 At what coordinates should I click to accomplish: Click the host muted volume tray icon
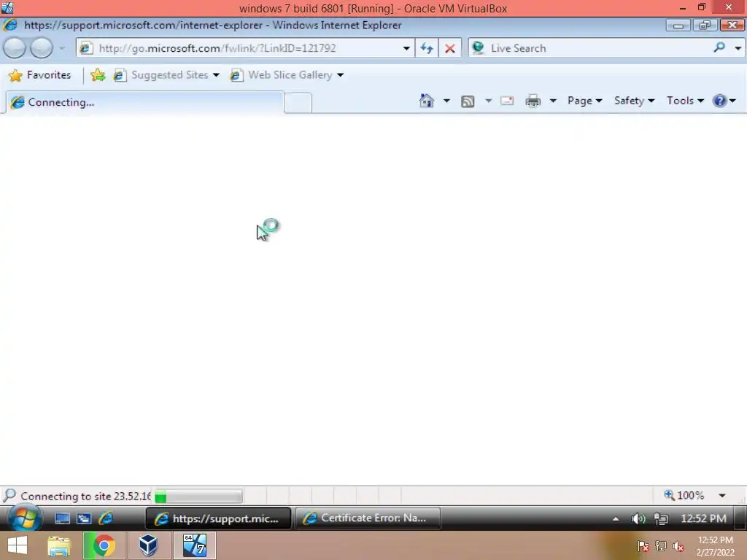(x=678, y=546)
